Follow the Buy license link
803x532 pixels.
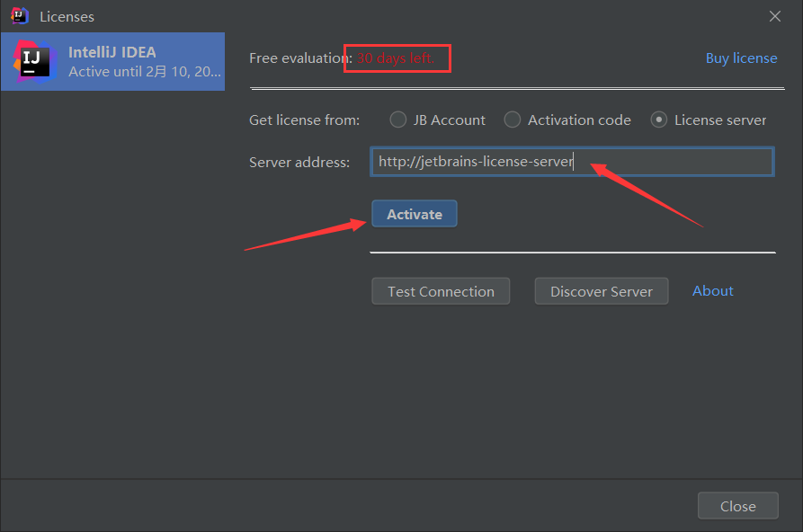(x=741, y=58)
